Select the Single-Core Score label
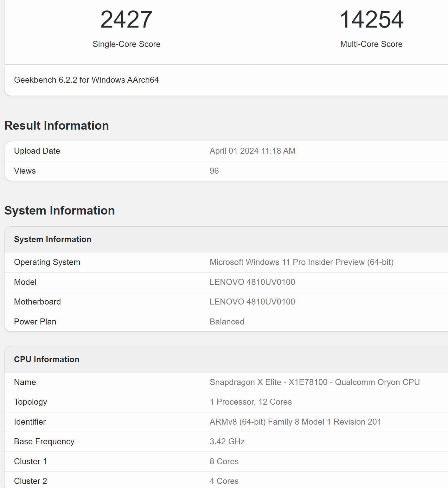The image size is (448, 488). (x=126, y=44)
